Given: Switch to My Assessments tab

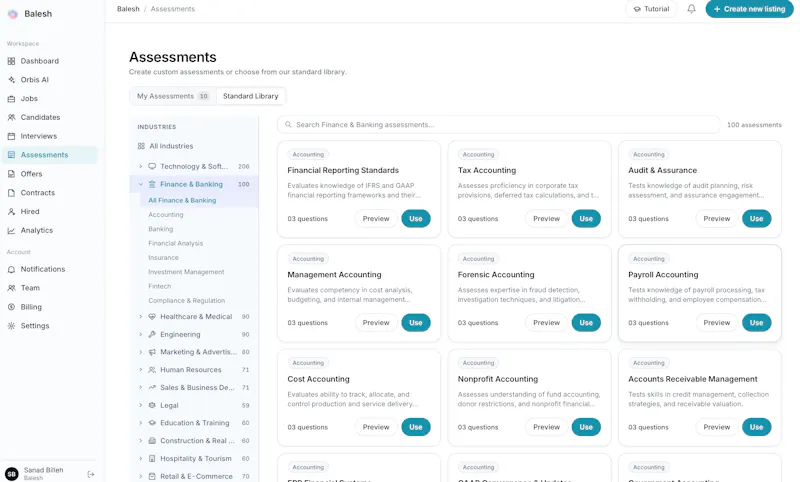Looking at the screenshot, I should tap(173, 96).
